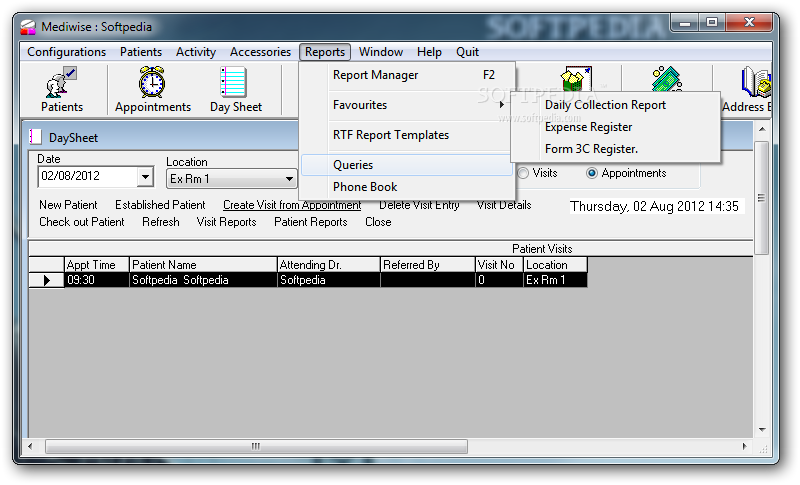Viewport: 800px width, 485px height.
Task: Click New Patient link
Action: (x=68, y=205)
